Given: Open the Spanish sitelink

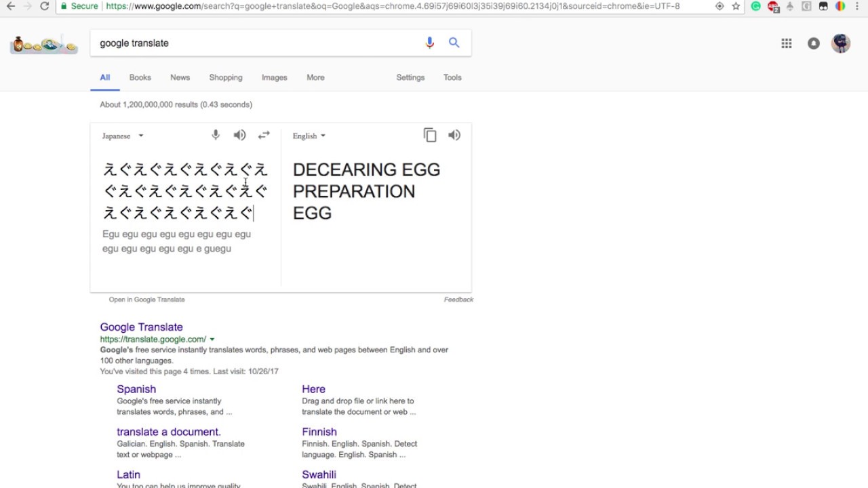Looking at the screenshot, I should point(136,389).
